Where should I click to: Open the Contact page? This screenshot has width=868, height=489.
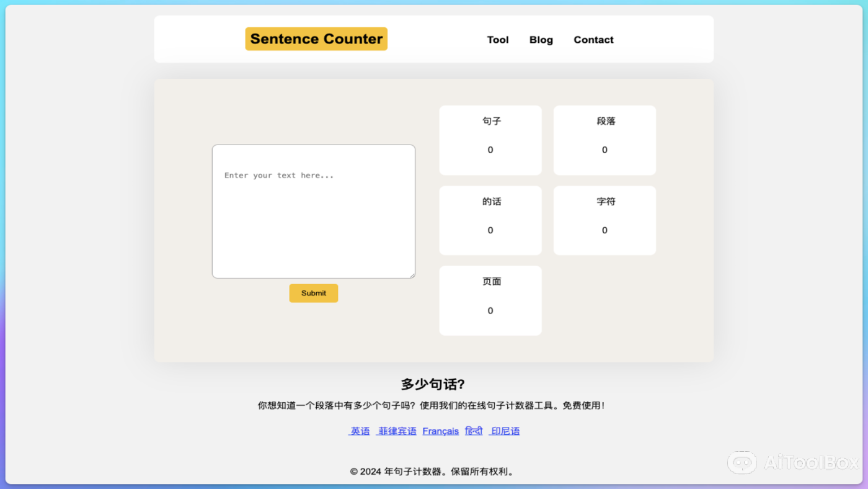593,39
